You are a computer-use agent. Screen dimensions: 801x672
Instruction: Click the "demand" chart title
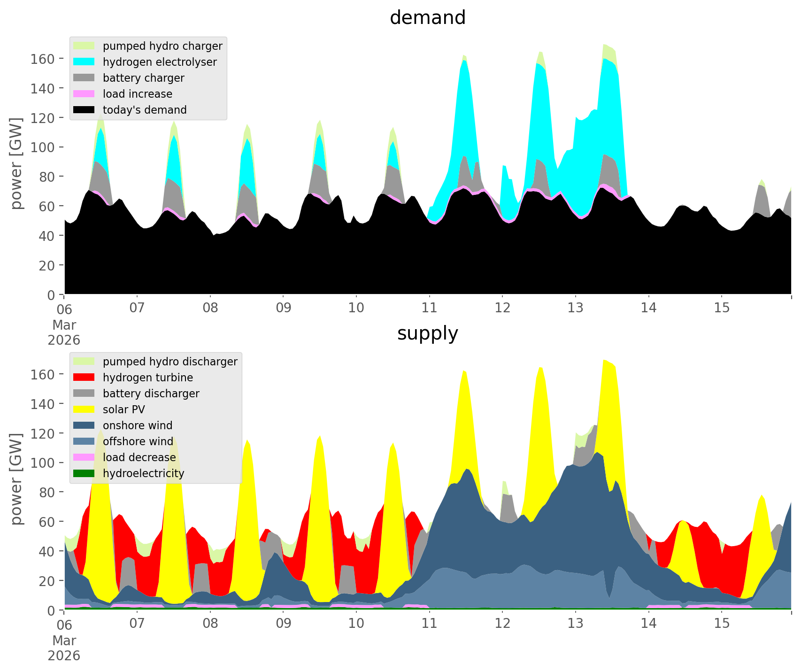427,18
